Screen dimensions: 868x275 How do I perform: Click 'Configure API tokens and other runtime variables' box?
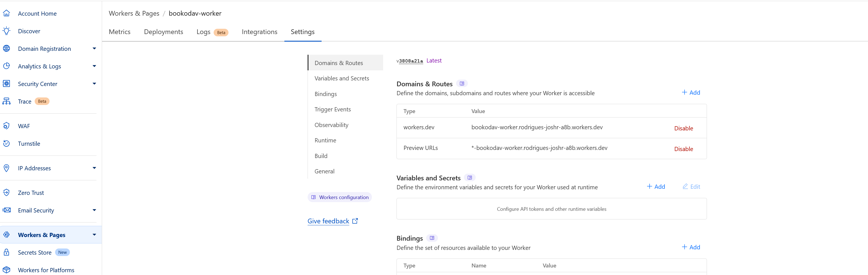click(x=551, y=209)
